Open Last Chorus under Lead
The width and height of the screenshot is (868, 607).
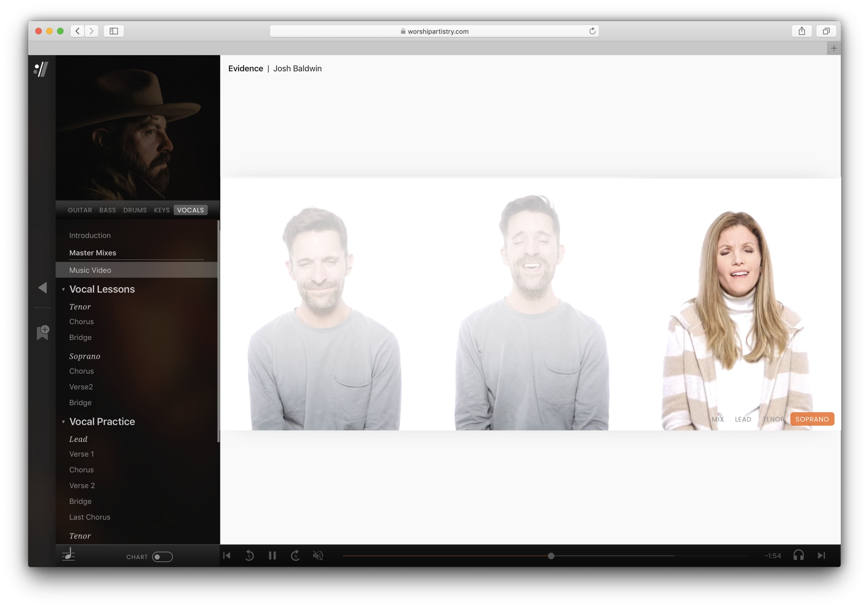(90, 517)
